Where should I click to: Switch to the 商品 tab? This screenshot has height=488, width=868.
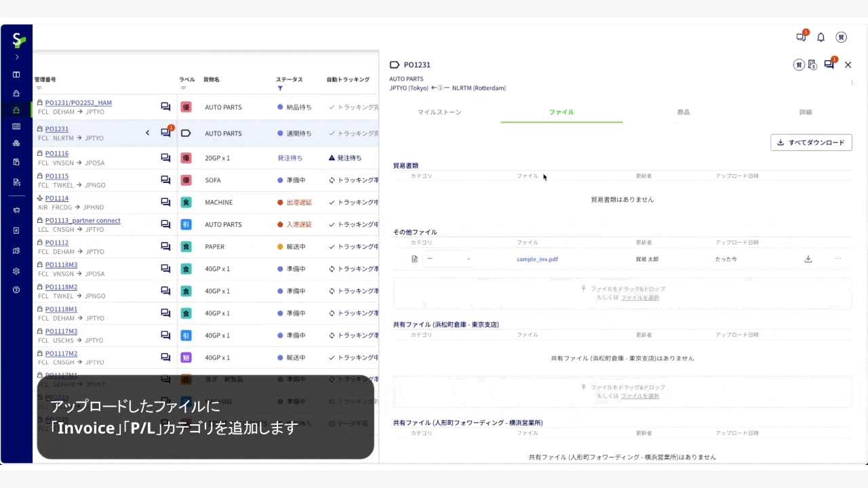684,112
